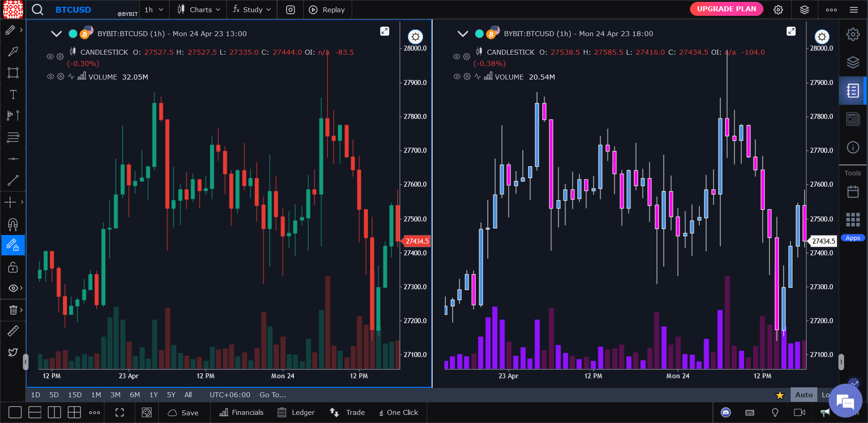Toggle the favorites star icon
The image size is (868, 423).
pos(780,395)
